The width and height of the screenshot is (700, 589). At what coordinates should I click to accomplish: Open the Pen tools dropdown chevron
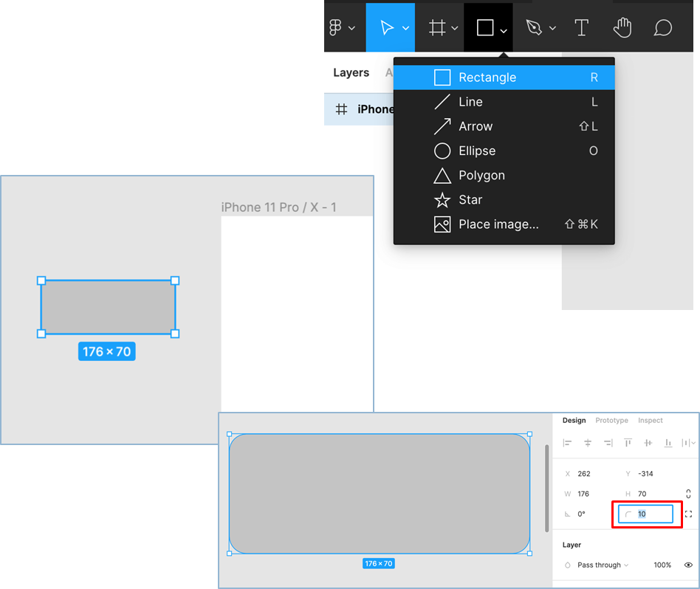pyautogui.click(x=552, y=28)
